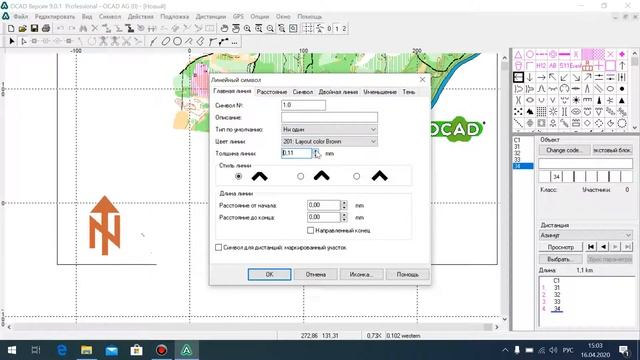The width and height of the screenshot is (640, 360).
Task: Select the last line style radio button
Action: coord(357,176)
